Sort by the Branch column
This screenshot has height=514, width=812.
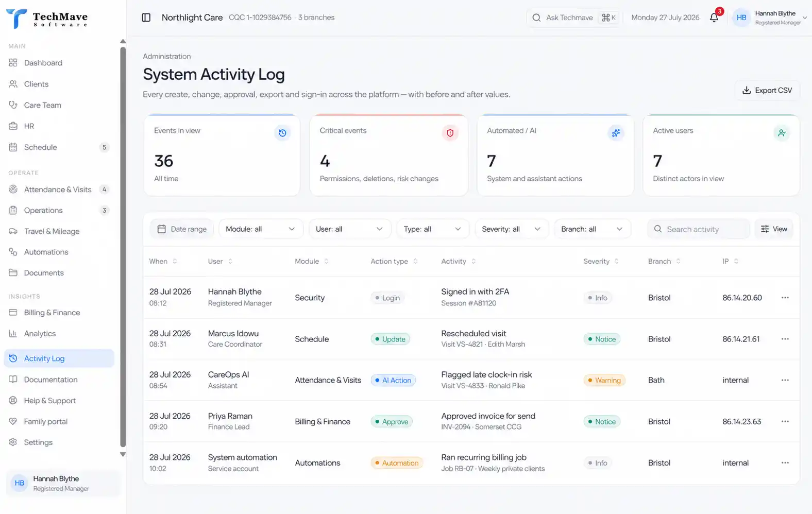664,261
